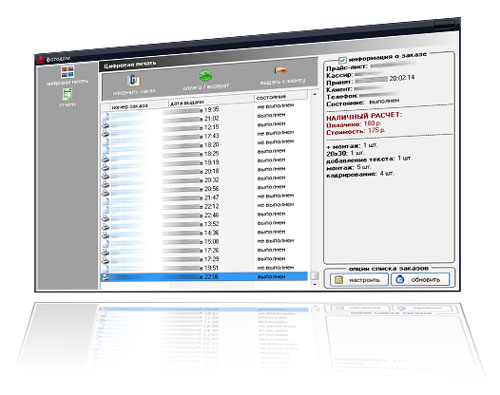Click the green dollar оплата / возврат icon

pos(206,76)
